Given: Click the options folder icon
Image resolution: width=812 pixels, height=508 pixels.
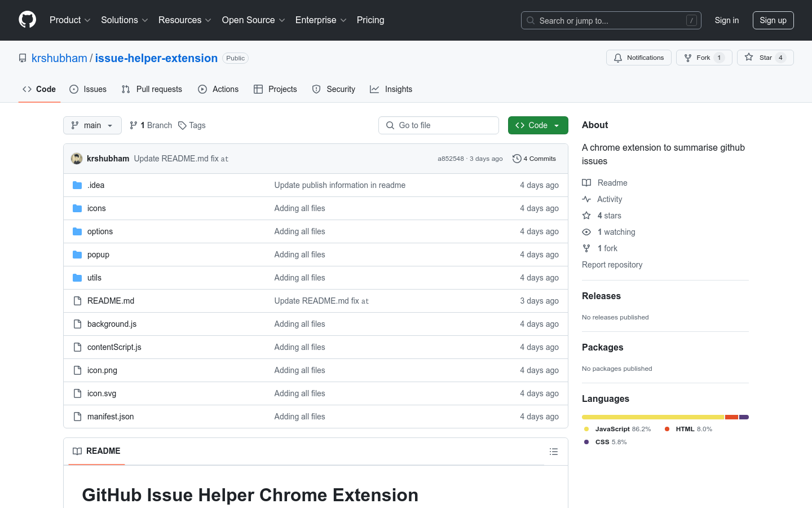Looking at the screenshot, I should [77, 231].
